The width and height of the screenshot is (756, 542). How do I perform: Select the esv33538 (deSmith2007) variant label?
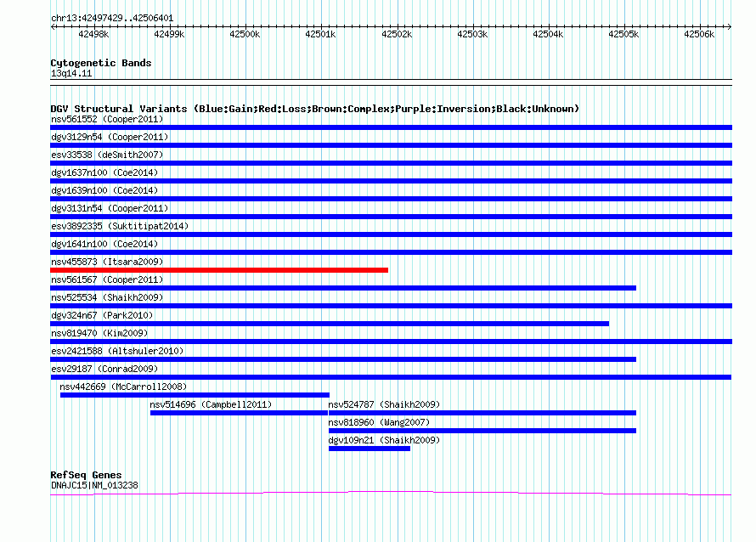107,155
